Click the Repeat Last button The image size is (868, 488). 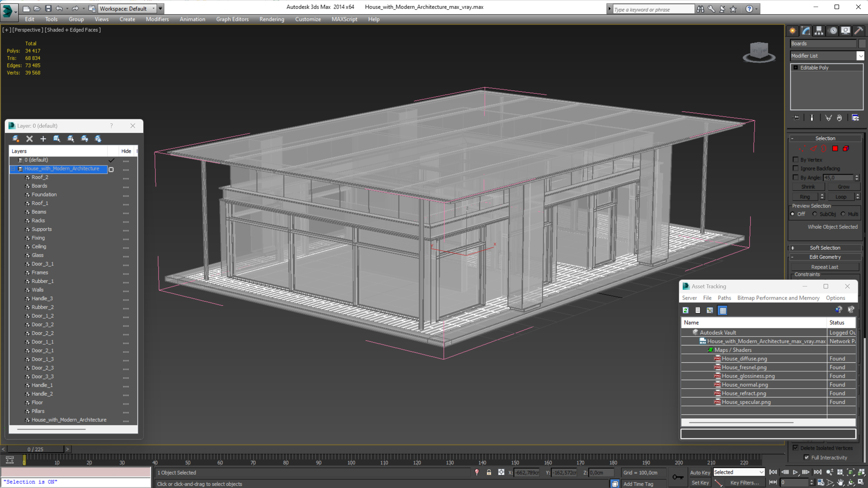824,267
